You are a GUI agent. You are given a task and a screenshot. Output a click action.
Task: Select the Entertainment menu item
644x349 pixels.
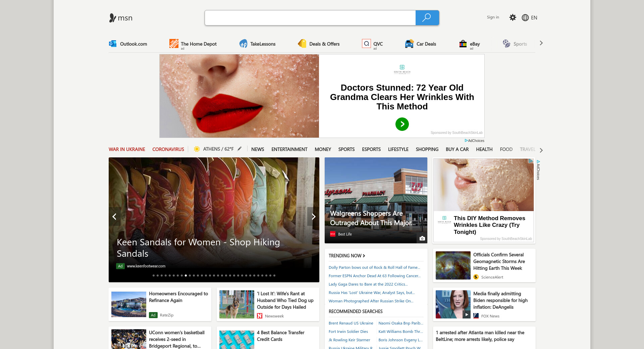289,149
